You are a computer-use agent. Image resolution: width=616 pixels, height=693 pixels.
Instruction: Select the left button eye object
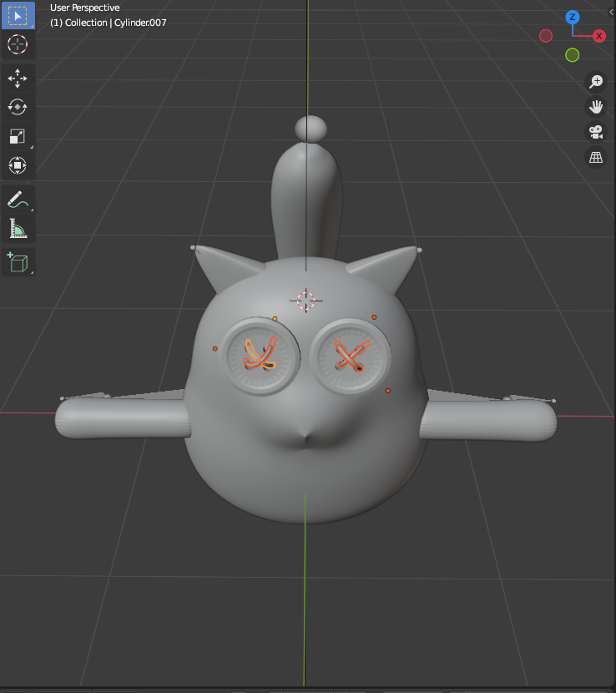click(x=260, y=356)
